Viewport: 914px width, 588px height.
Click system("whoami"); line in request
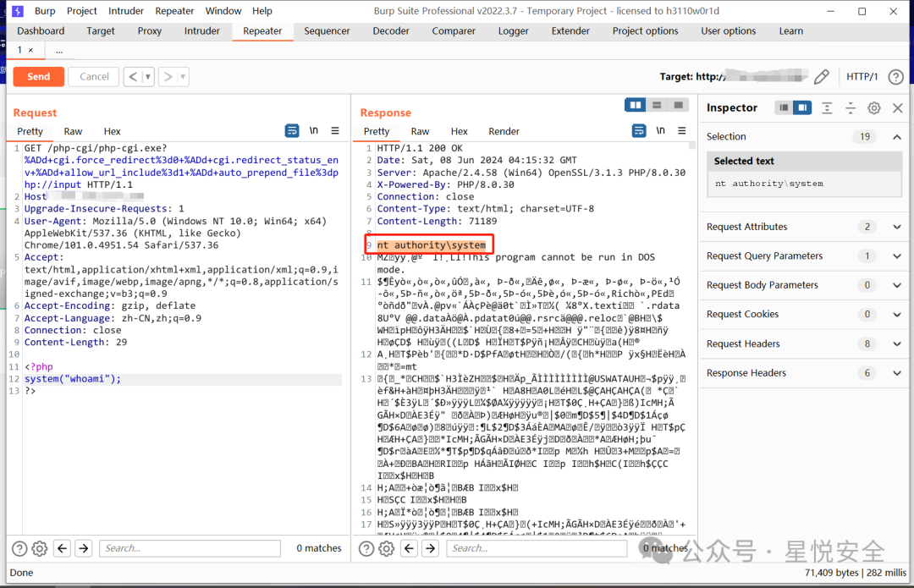pyautogui.click(x=73, y=379)
